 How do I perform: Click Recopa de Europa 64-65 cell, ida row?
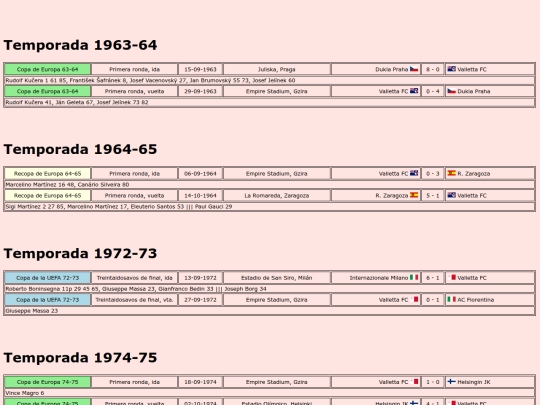pyautogui.click(x=48, y=174)
